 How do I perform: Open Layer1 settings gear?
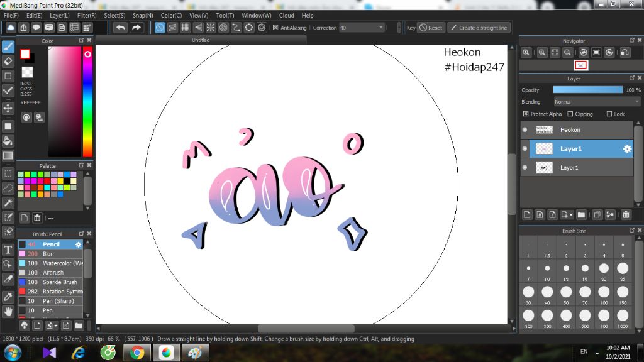tap(627, 149)
